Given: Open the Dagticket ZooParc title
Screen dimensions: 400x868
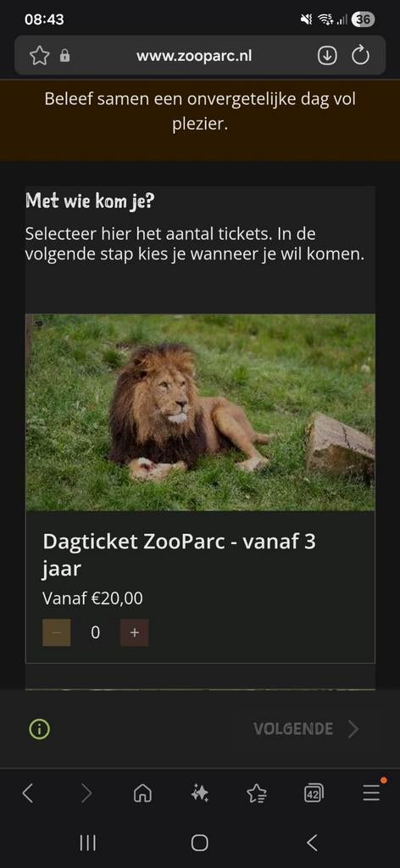Looking at the screenshot, I should pyautogui.click(x=180, y=554).
